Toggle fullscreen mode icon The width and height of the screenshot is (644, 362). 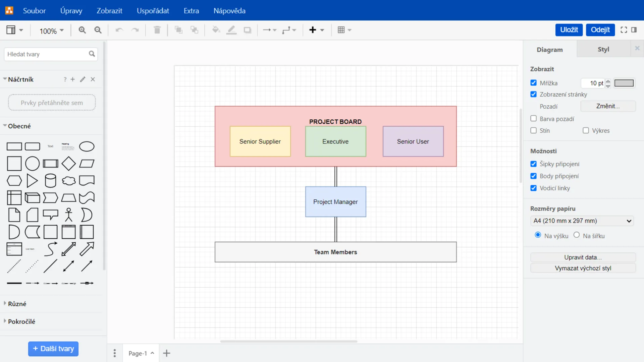click(624, 30)
